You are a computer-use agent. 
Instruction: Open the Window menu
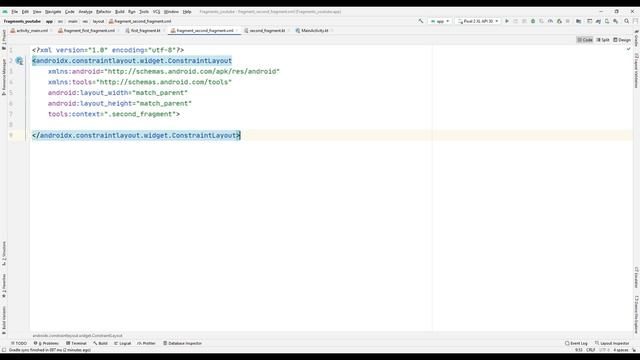coord(171,12)
